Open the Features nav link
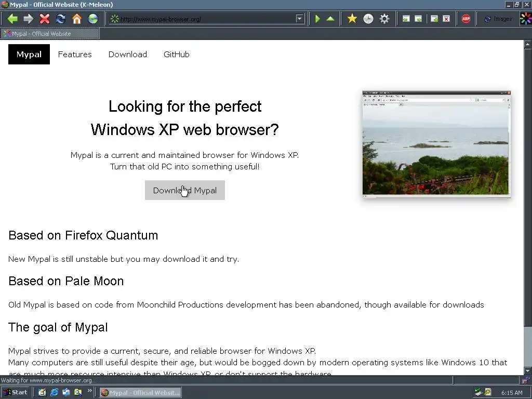The image size is (532, 399). (x=75, y=54)
